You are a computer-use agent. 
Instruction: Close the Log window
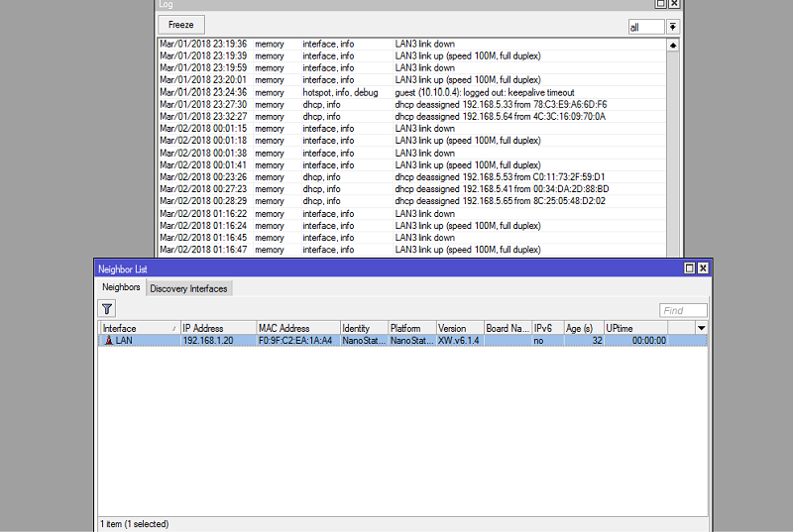(x=675, y=4)
